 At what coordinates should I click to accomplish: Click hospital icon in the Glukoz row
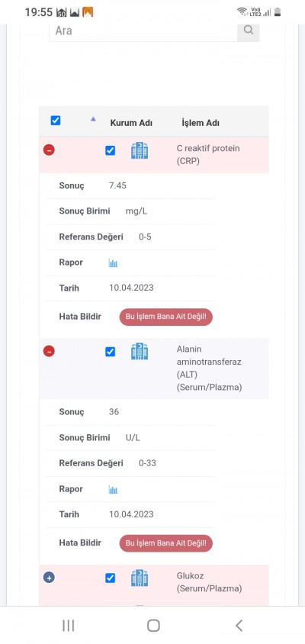[x=140, y=578]
